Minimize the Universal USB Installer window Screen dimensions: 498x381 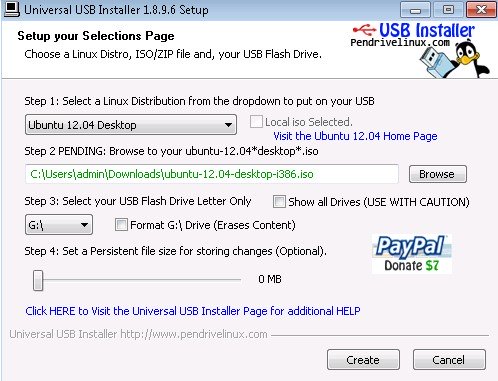point(415,10)
